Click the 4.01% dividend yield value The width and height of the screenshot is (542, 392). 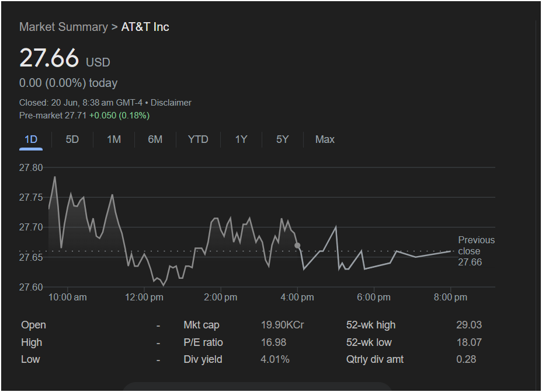(x=275, y=359)
